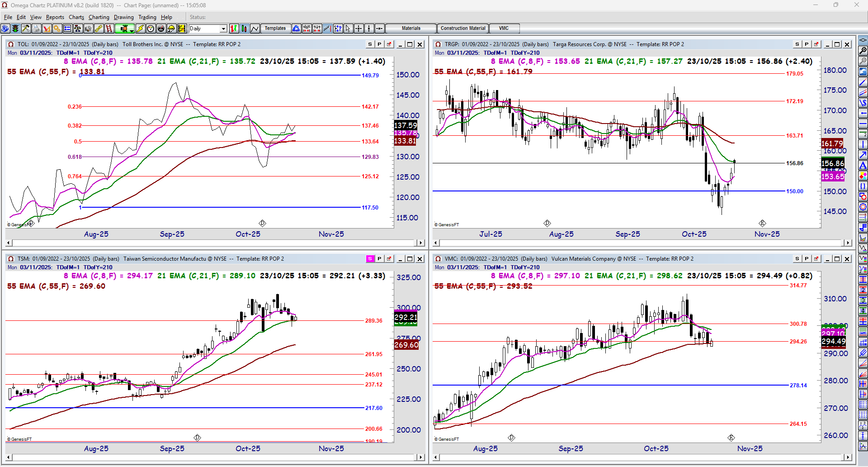
Task: Open the Drawing menu
Action: (124, 17)
